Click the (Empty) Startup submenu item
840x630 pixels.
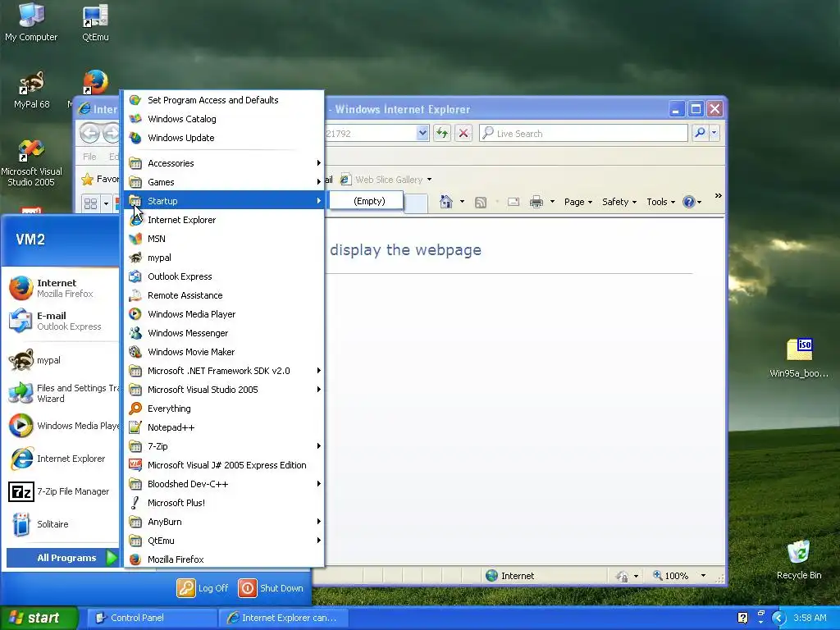[367, 201]
